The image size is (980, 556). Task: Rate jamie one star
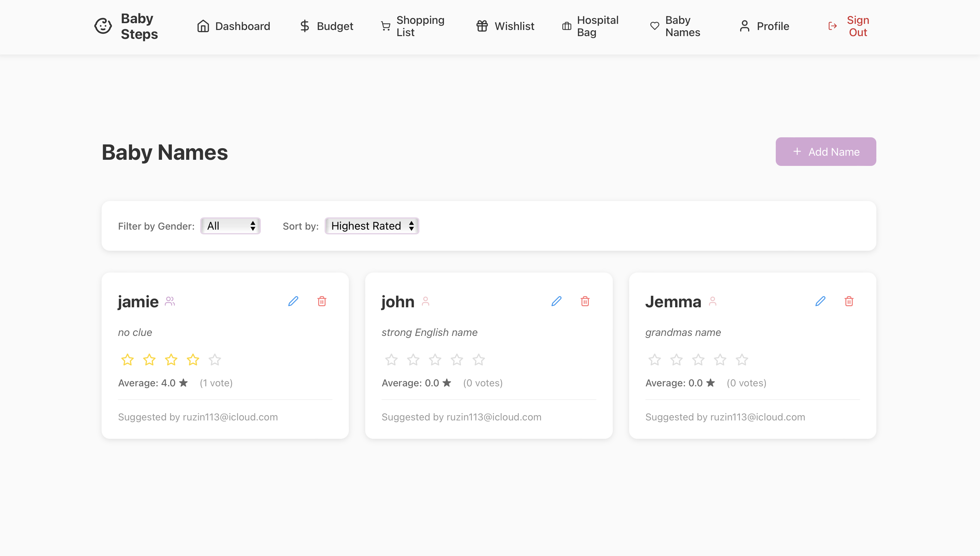[x=127, y=360]
